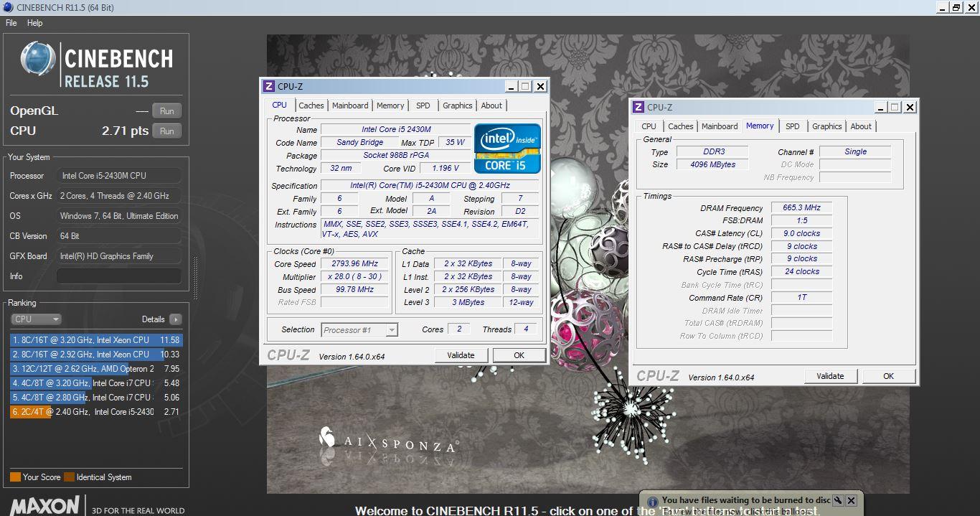The image size is (980, 516).
Task: Click Validate in left CPU-Z window
Action: pos(461,355)
